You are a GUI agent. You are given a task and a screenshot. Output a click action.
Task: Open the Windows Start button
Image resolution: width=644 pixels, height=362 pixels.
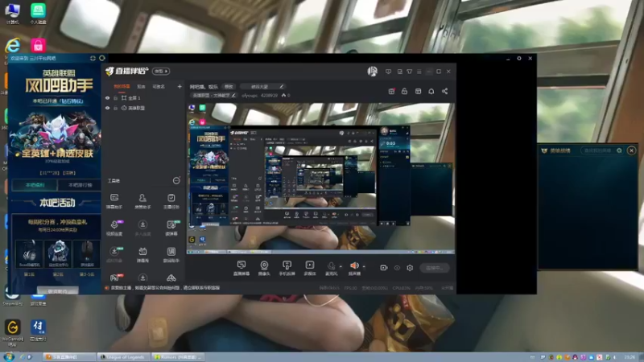[x=9, y=356]
